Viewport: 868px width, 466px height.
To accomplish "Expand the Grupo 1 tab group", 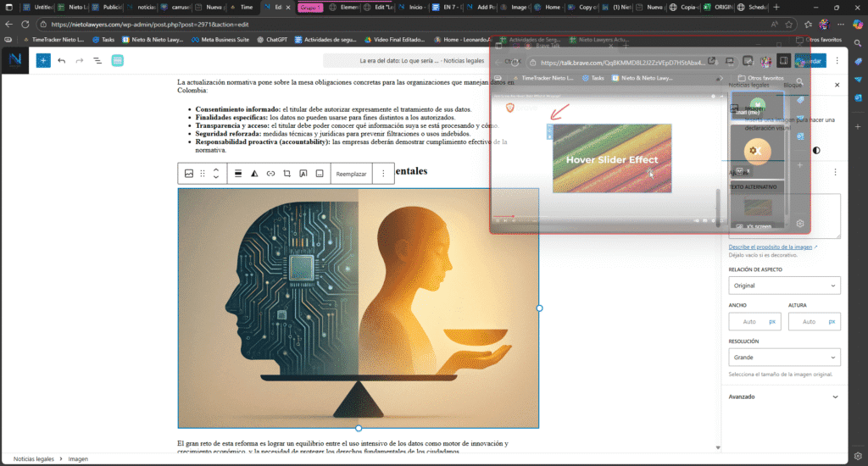I will pos(310,7).
